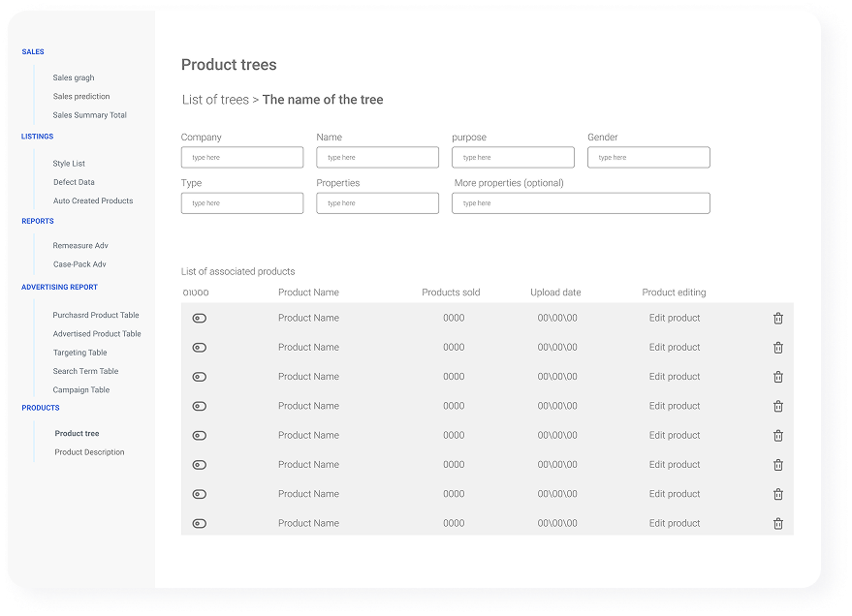This screenshot has width=852, height=616.
Task: Click into the Type input field
Action: pyautogui.click(x=242, y=203)
